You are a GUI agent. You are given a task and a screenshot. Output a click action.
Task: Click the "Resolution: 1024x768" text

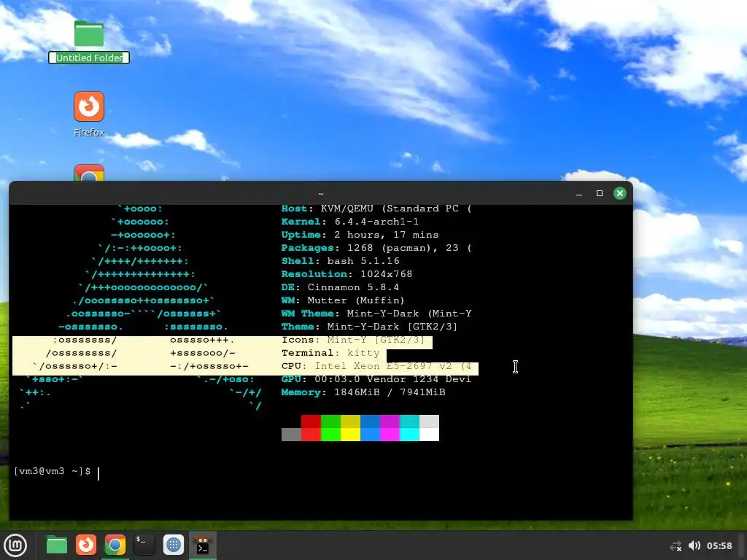coord(347,274)
